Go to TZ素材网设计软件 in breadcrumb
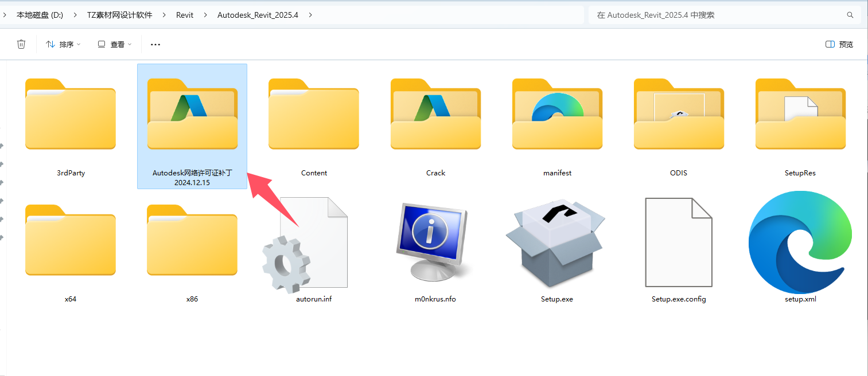868x376 pixels. pyautogui.click(x=120, y=15)
